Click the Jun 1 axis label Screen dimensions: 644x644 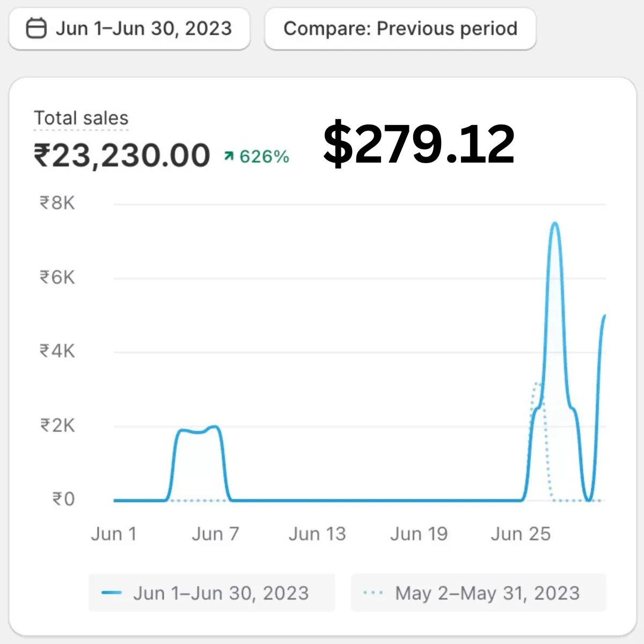pyautogui.click(x=114, y=534)
